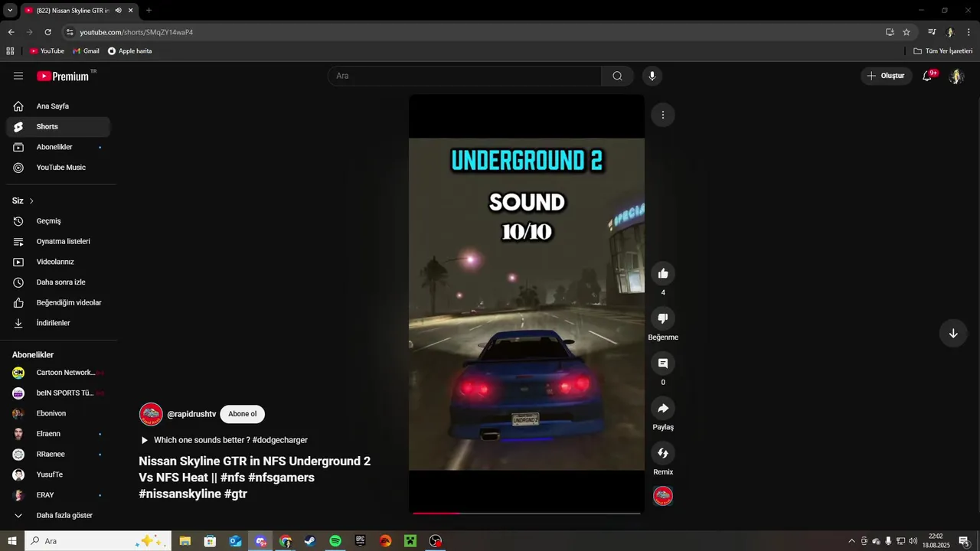Bookmark this page with star icon
The height and width of the screenshot is (551, 980).
[x=906, y=32]
